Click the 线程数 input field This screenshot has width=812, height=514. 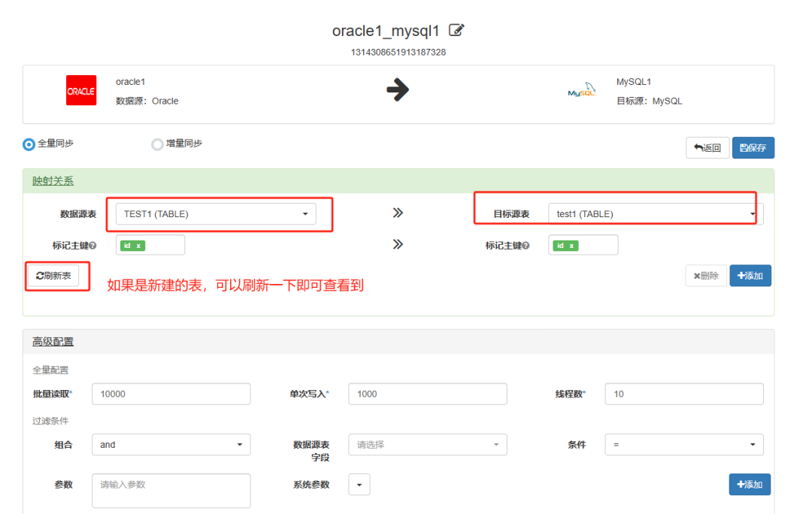(684, 394)
